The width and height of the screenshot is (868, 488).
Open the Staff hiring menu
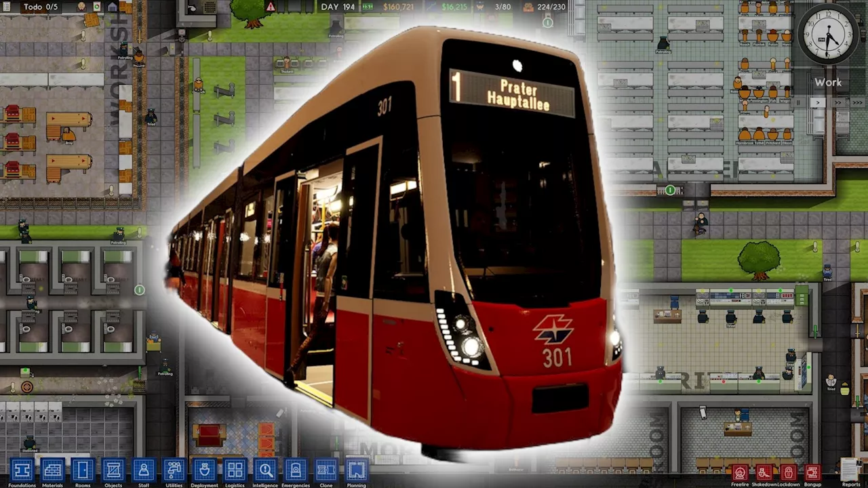pyautogui.click(x=144, y=470)
